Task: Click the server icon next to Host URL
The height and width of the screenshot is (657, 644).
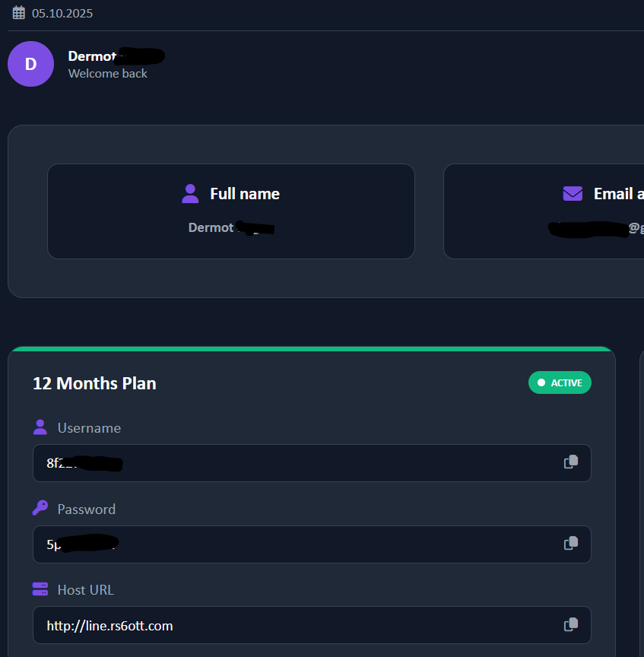Action: pyautogui.click(x=40, y=589)
